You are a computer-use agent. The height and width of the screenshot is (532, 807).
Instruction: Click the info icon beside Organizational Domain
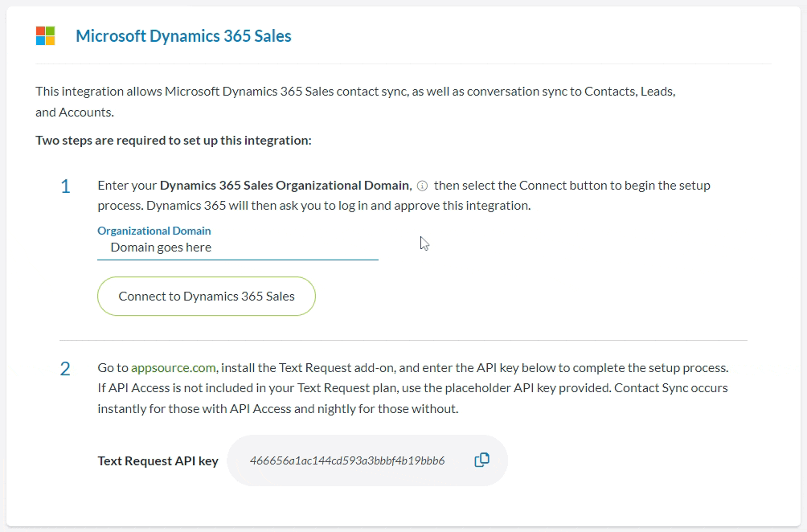coord(421,186)
